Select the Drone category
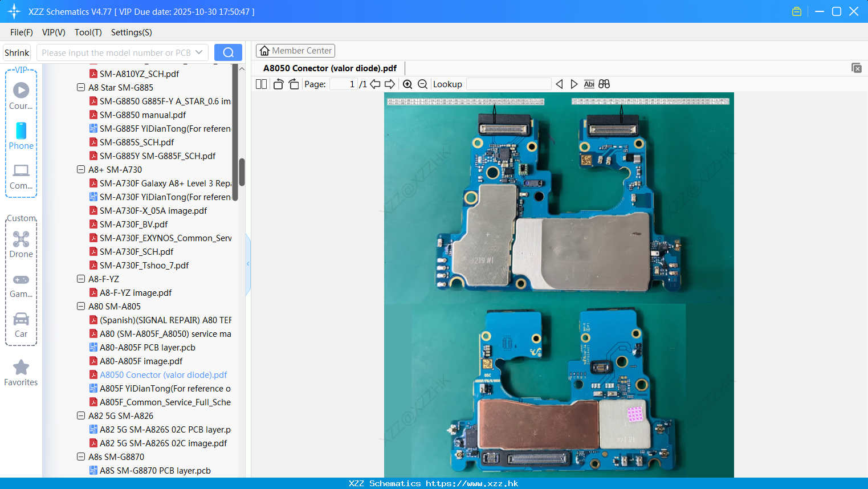 [x=21, y=244]
